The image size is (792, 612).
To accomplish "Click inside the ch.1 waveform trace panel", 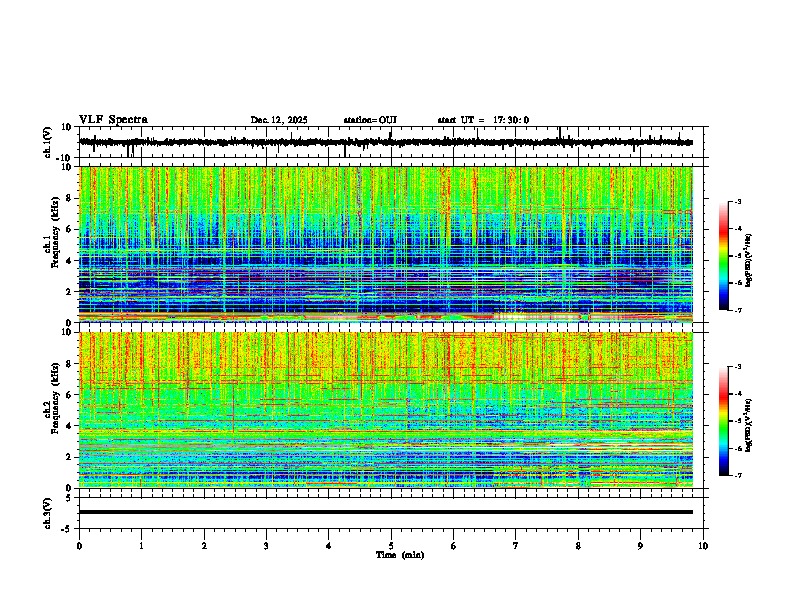I will click(x=393, y=142).
